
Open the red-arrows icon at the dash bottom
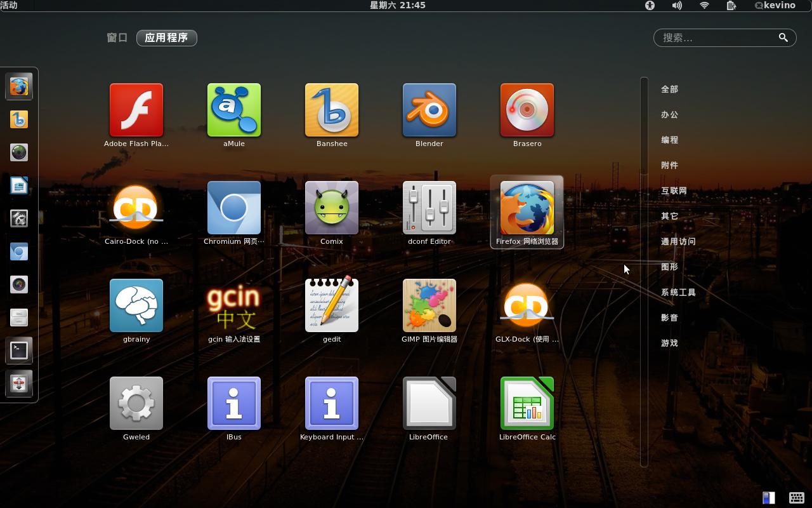[x=19, y=384]
